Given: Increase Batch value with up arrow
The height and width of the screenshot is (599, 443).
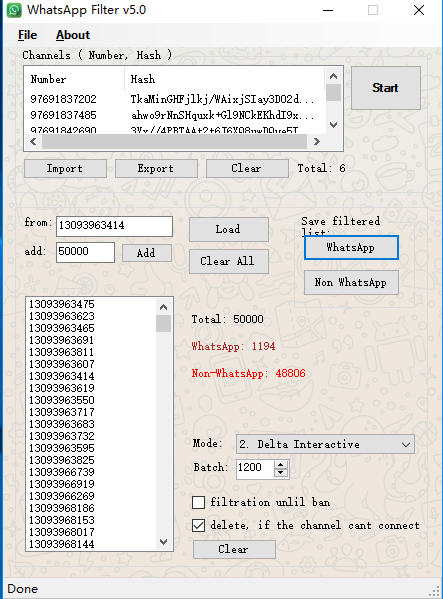Looking at the screenshot, I should [281, 465].
